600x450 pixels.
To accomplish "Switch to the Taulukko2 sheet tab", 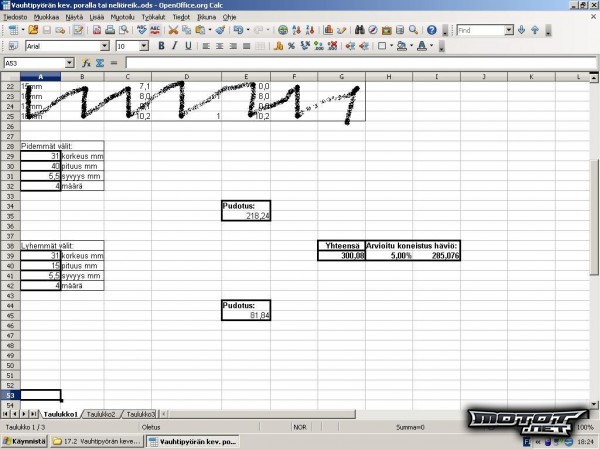I will coord(100,413).
